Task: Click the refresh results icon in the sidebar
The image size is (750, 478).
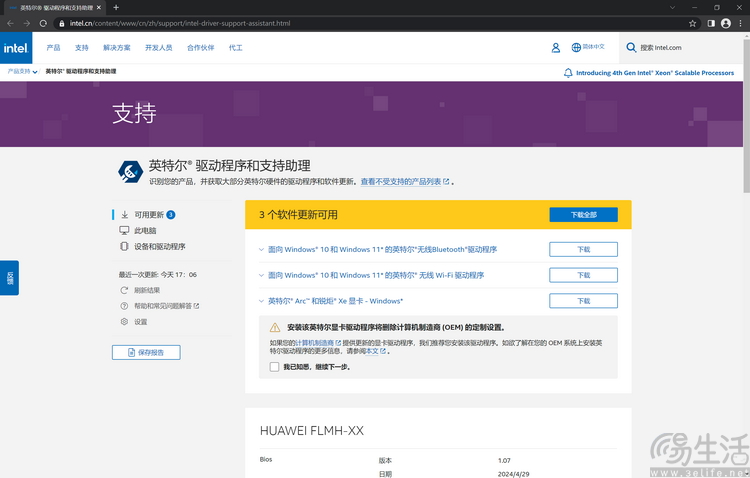Action: pos(125,290)
